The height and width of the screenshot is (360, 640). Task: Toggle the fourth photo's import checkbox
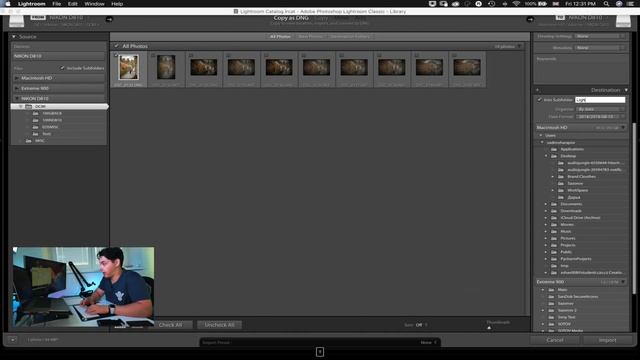(x=229, y=55)
